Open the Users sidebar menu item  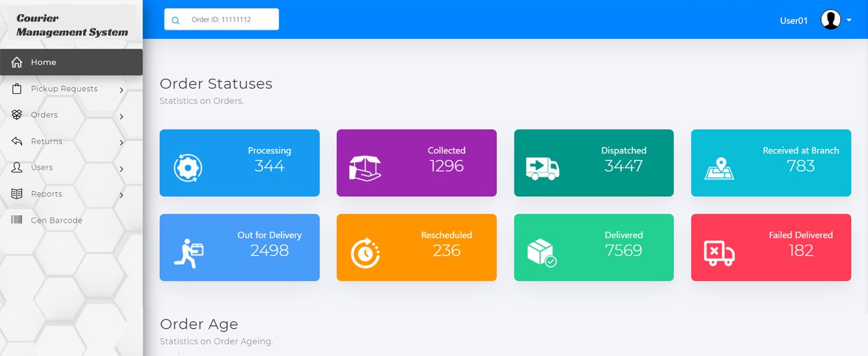click(x=42, y=168)
